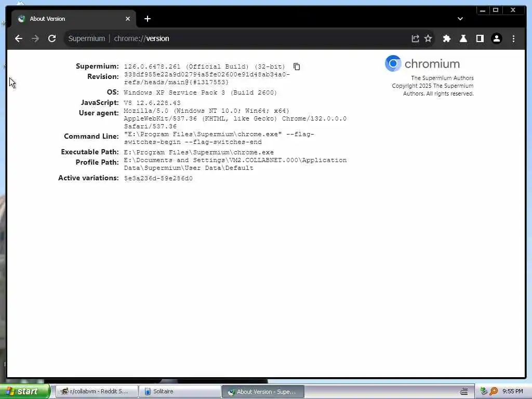Click The Supermium Authors copyright text
This screenshot has height=399, width=532.
pyautogui.click(x=433, y=86)
